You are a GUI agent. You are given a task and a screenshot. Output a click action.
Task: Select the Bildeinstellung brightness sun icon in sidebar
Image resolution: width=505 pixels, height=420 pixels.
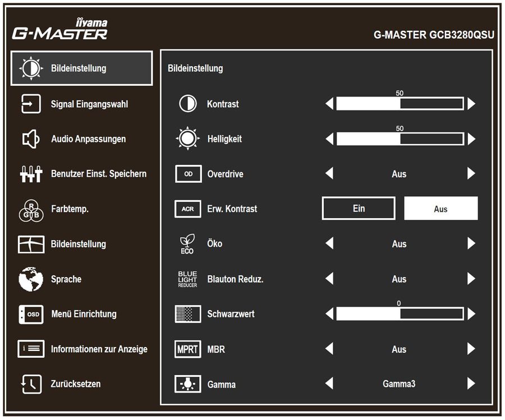(31, 68)
